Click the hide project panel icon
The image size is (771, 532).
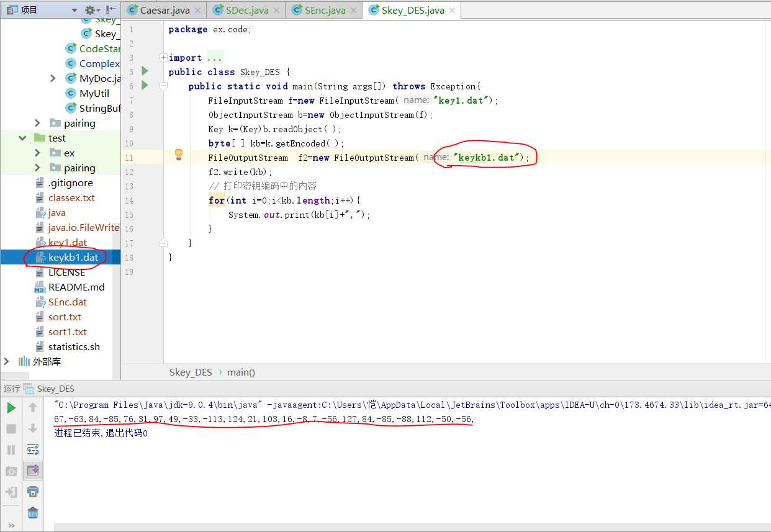[111, 10]
